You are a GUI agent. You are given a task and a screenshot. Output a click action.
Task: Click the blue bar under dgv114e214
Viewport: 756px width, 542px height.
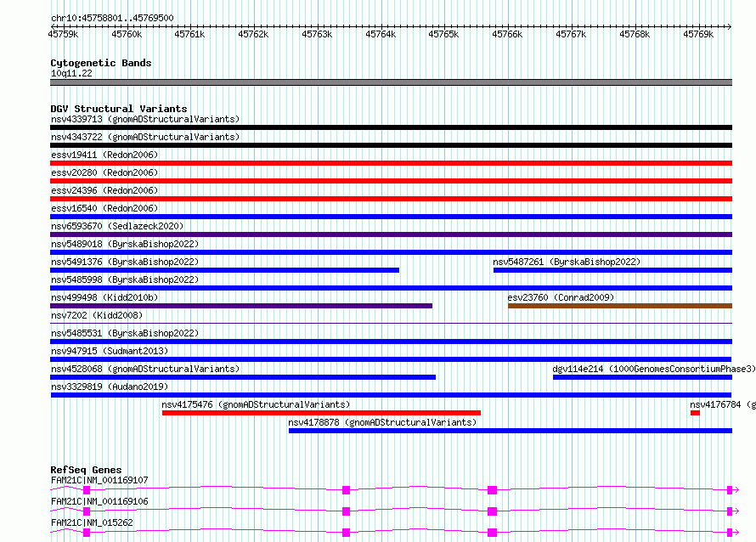(x=643, y=377)
